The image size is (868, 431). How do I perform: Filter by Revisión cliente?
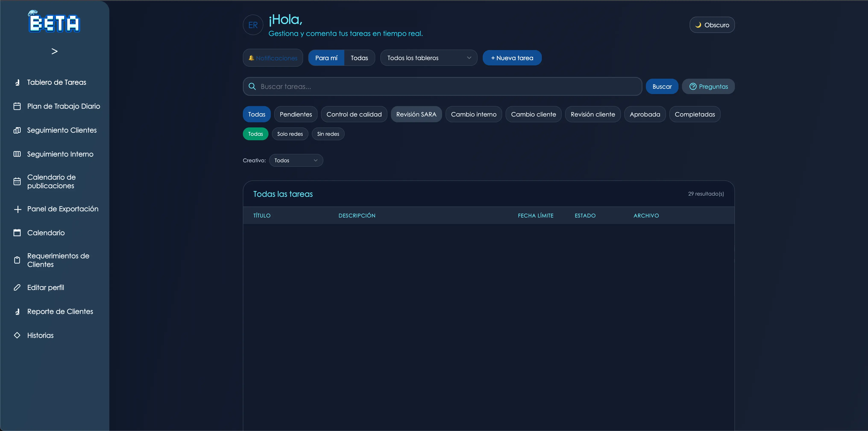click(x=593, y=114)
